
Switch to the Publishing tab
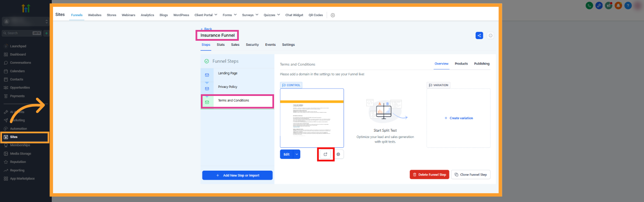pos(482,64)
